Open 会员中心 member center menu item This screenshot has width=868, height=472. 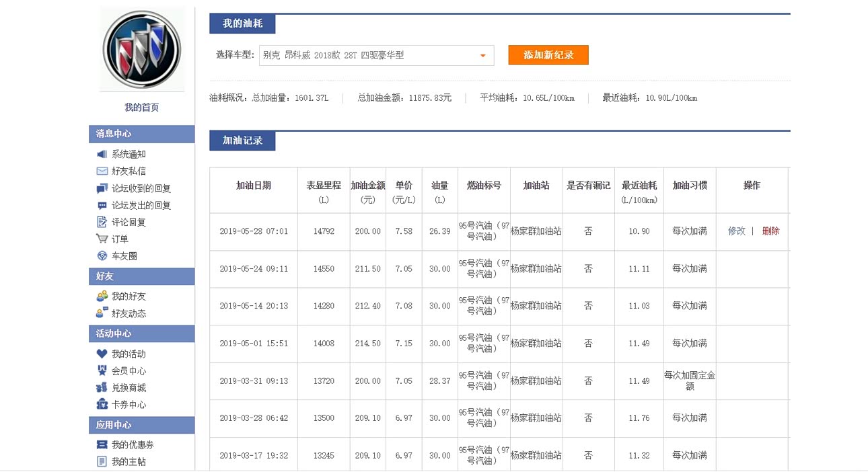(129, 370)
